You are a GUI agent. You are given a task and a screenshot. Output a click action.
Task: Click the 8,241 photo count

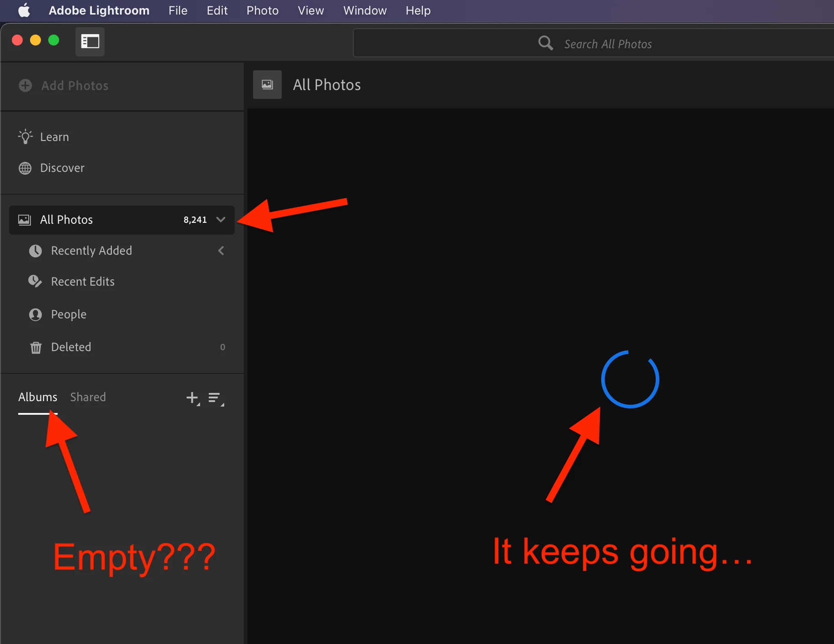point(195,220)
